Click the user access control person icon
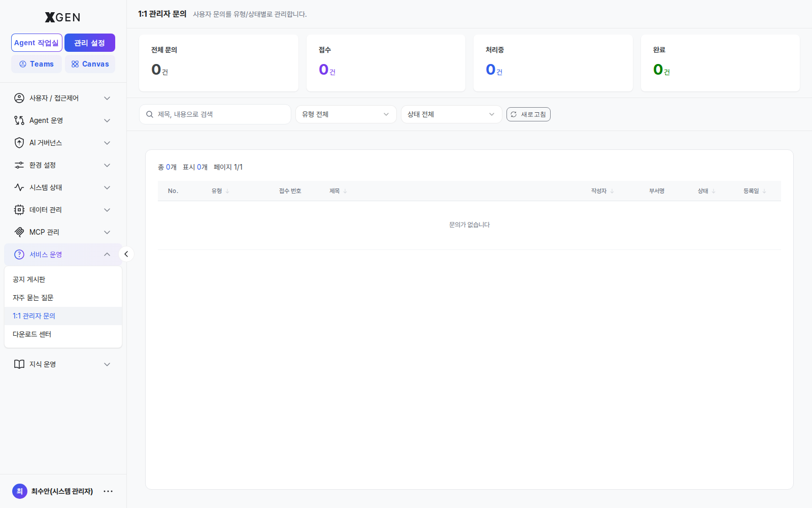The height and width of the screenshot is (508, 812). point(19,98)
